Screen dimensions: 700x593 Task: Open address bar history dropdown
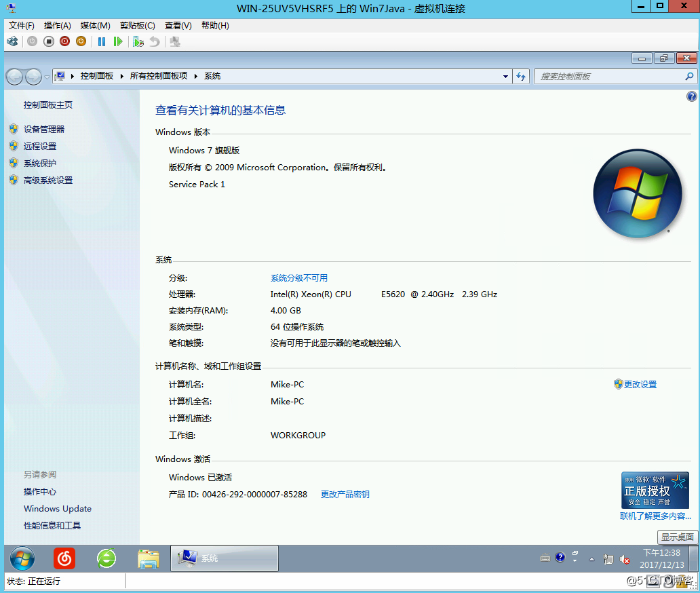point(505,77)
